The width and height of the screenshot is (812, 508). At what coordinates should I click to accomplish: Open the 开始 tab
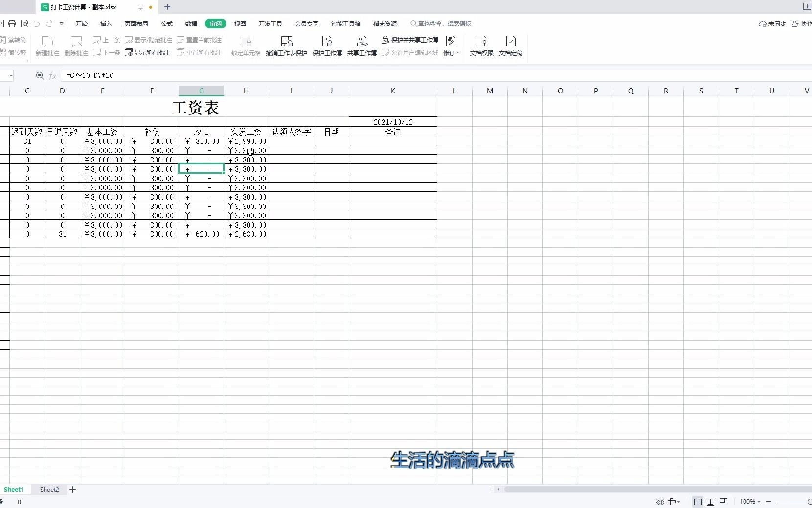click(x=82, y=23)
